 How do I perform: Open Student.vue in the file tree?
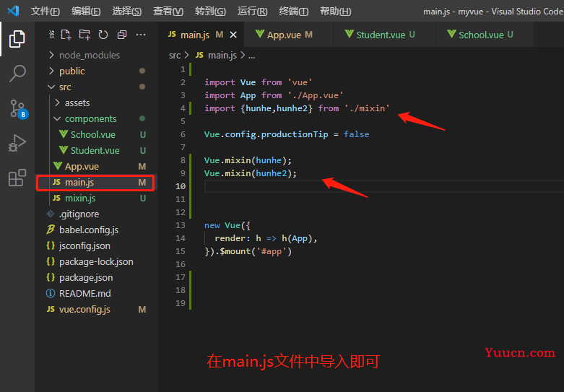coord(96,150)
